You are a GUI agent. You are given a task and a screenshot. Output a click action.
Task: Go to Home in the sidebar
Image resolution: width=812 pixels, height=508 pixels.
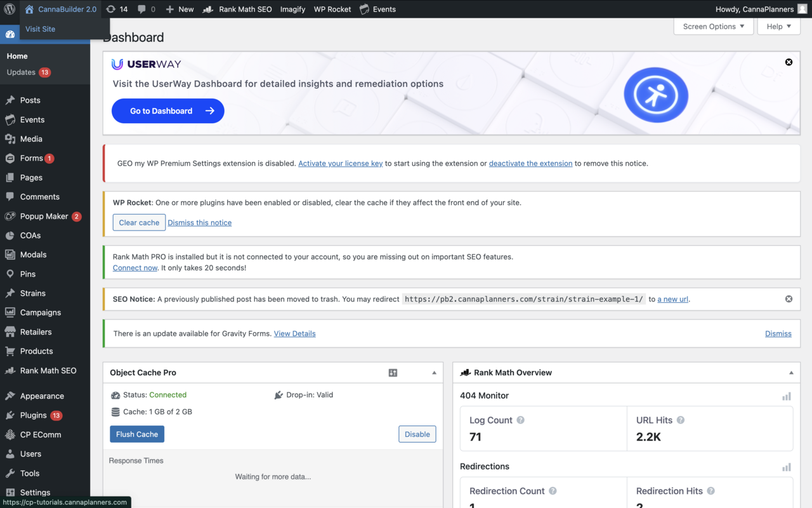coord(17,56)
